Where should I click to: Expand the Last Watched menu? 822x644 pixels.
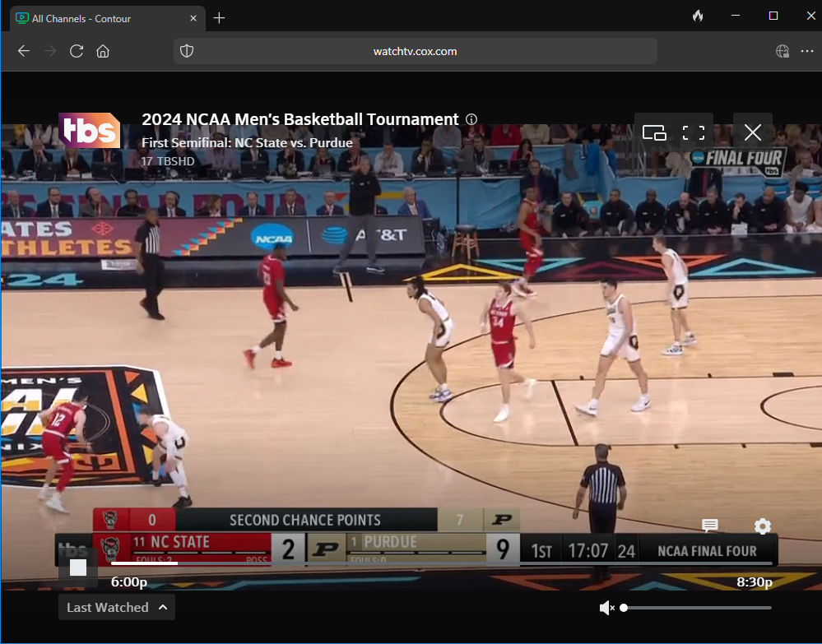click(116, 607)
